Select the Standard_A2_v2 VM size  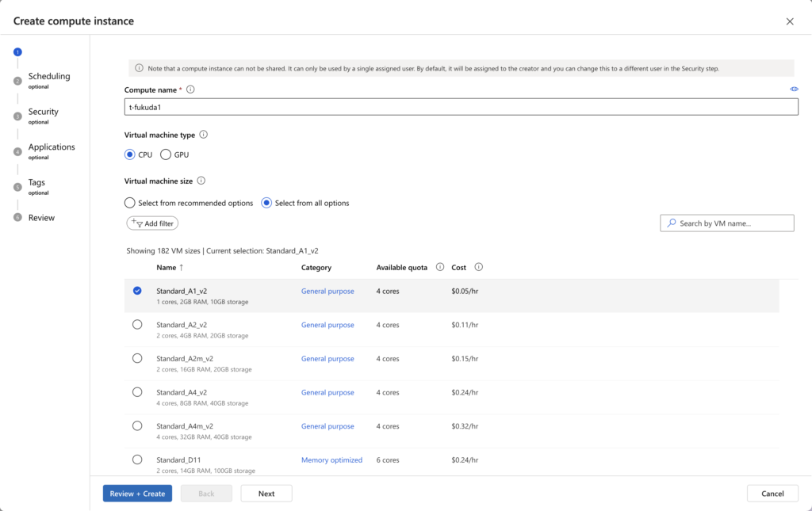tap(137, 325)
